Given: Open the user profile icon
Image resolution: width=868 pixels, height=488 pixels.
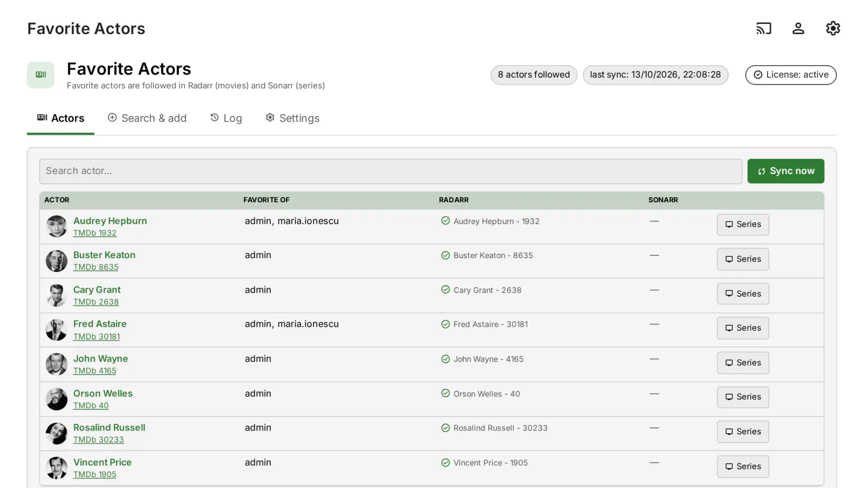Looking at the screenshot, I should pyautogui.click(x=798, y=28).
